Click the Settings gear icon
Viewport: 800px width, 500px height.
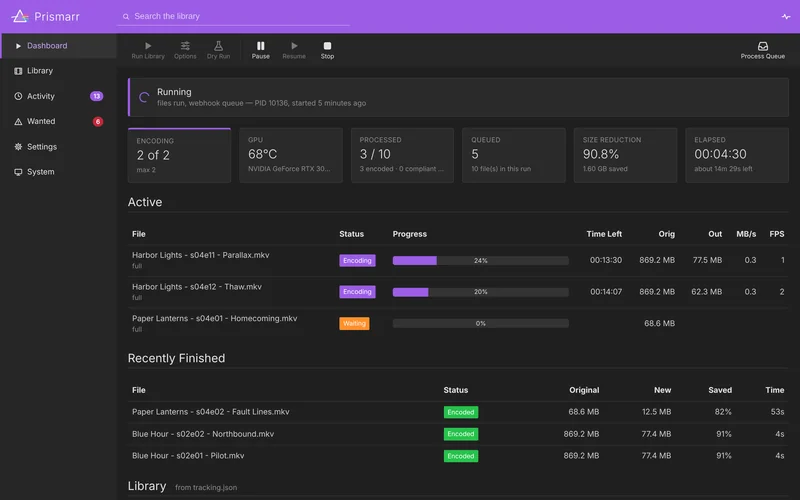[x=18, y=147]
